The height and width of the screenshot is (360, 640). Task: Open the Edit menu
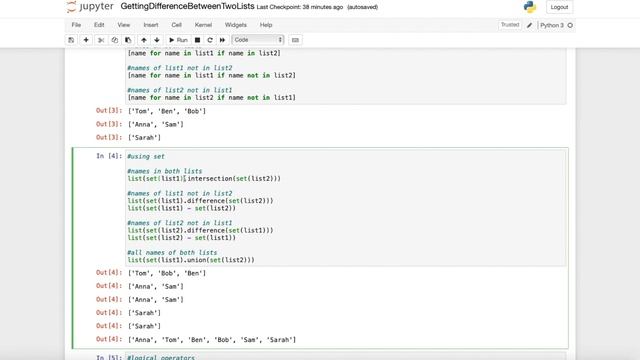pos(99,25)
